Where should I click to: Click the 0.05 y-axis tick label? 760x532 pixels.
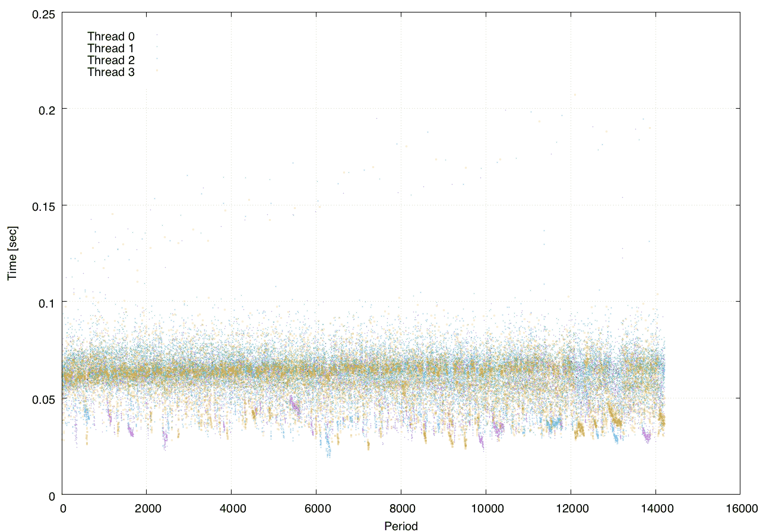43,399
